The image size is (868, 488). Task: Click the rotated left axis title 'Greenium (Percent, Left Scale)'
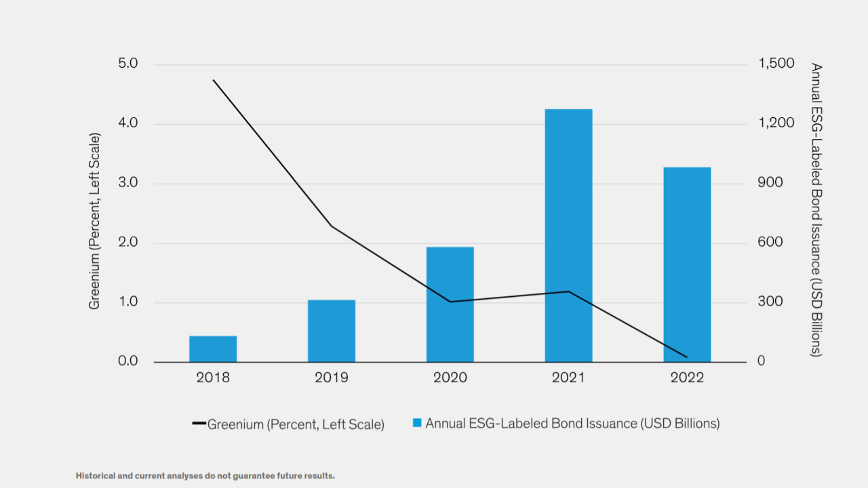click(x=95, y=221)
